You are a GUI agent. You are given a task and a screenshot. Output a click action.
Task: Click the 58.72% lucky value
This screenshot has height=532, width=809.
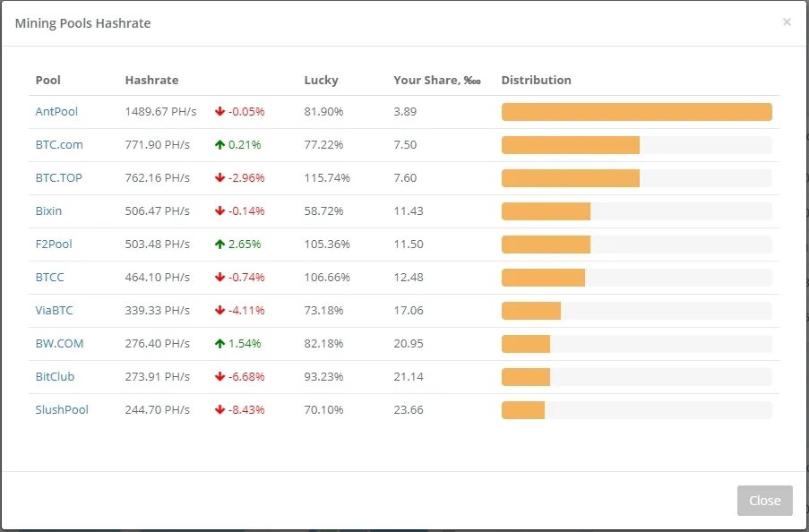pyautogui.click(x=323, y=210)
